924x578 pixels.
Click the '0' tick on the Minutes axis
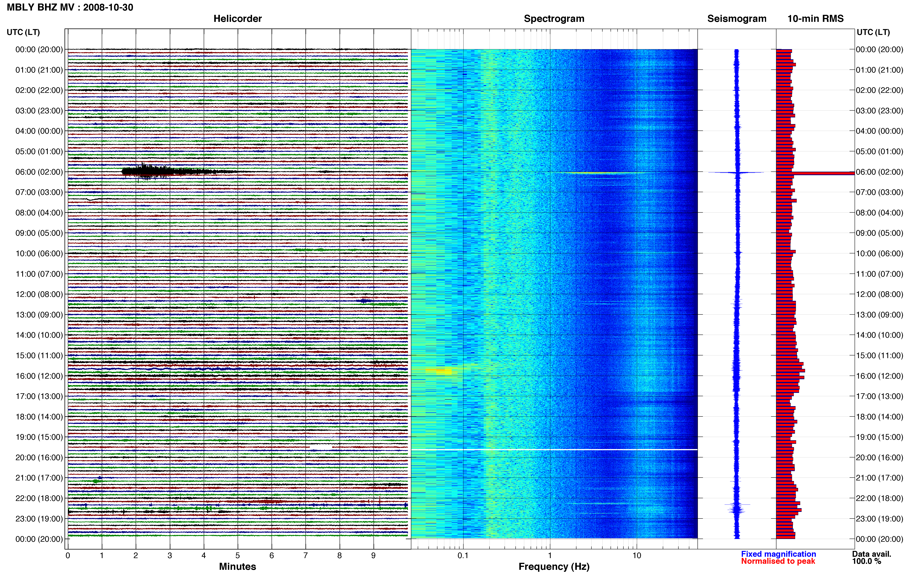[68, 555]
